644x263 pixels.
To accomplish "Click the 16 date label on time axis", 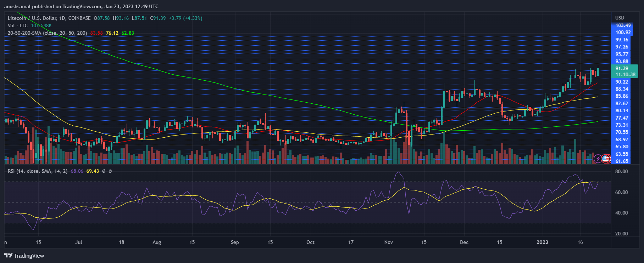I will [580, 242].
